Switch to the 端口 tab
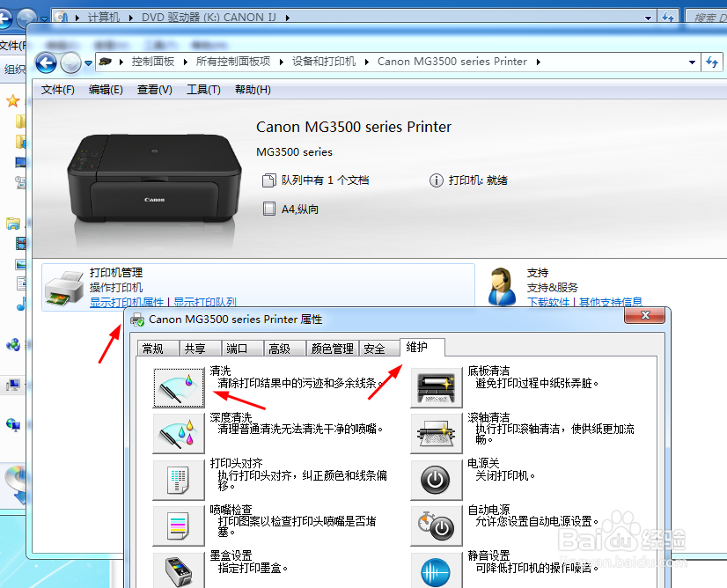This screenshot has width=727, height=588. click(x=242, y=349)
